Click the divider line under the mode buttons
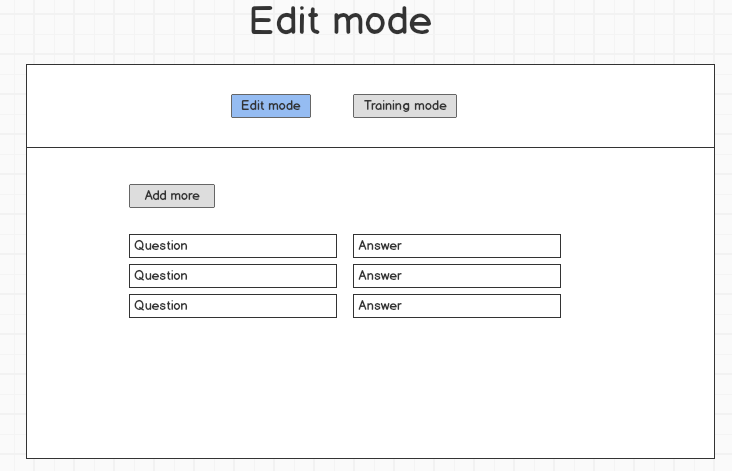 [x=370, y=148]
